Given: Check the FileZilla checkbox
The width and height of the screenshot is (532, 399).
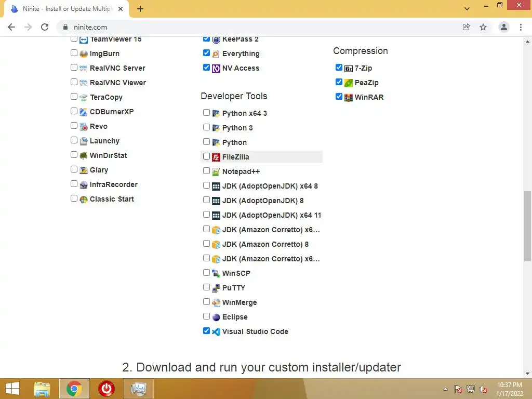Looking at the screenshot, I should tap(206, 156).
